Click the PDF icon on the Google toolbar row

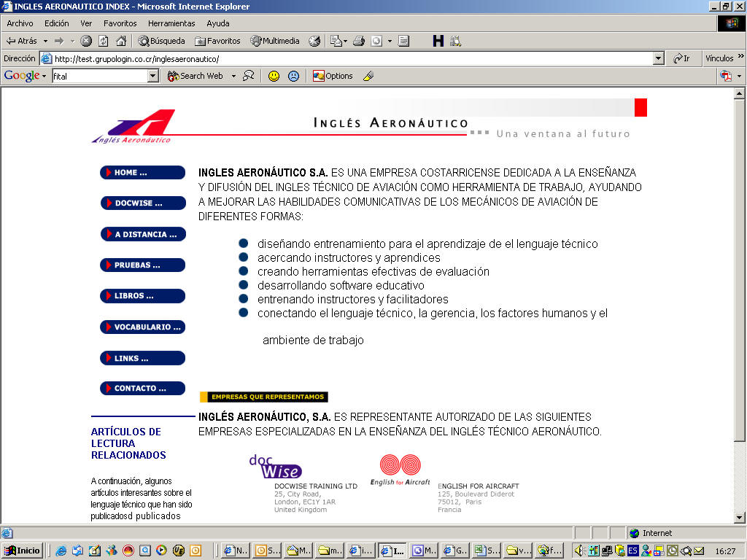(726, 76)
